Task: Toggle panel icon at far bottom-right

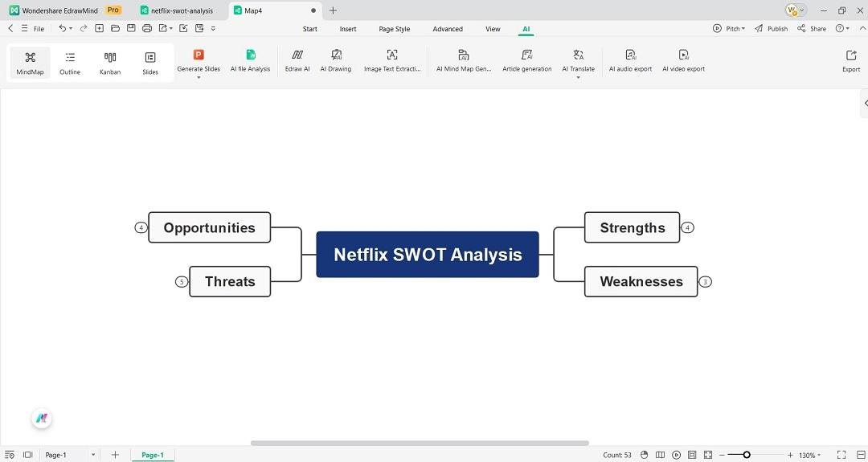Action: pyautogui.click(x=860, y=455)
